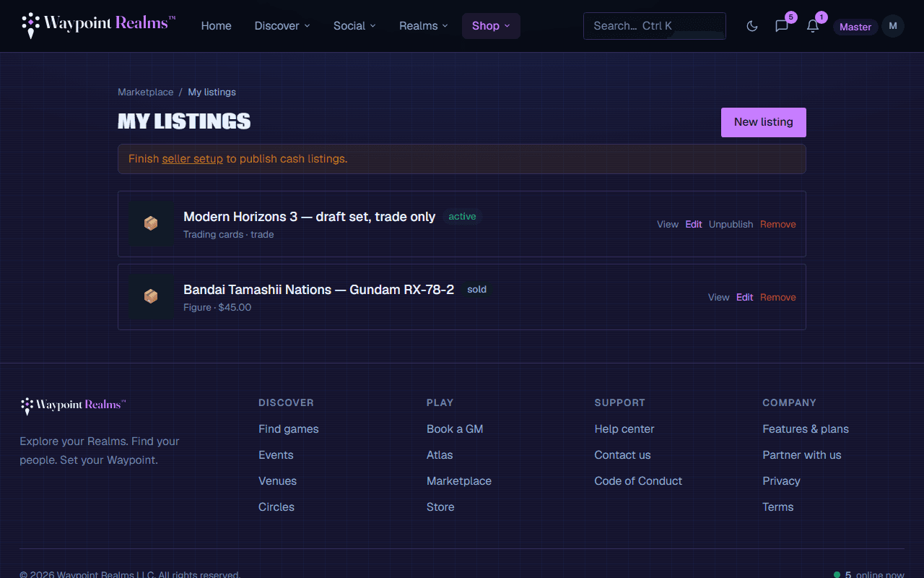The width and height of the screenshot is (924, 578).
Task: Open footer Store link
Action: tap(440, 507)
